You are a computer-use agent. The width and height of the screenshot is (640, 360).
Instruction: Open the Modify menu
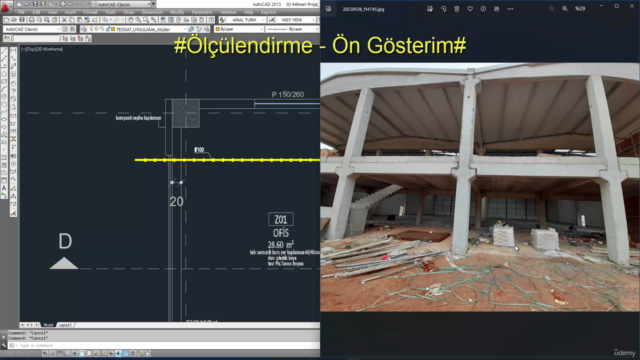[x=177, y=12]
